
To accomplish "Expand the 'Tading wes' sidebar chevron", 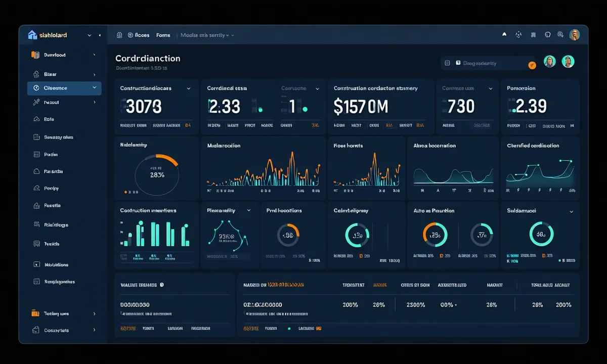I will point(95,313).
